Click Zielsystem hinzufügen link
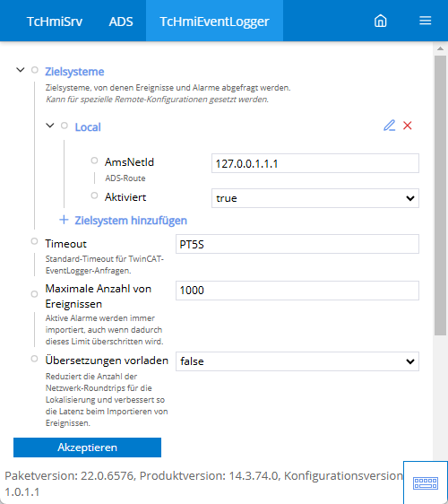Image resolution: width=448 pixels, height=504 pixels. point(131,221)
